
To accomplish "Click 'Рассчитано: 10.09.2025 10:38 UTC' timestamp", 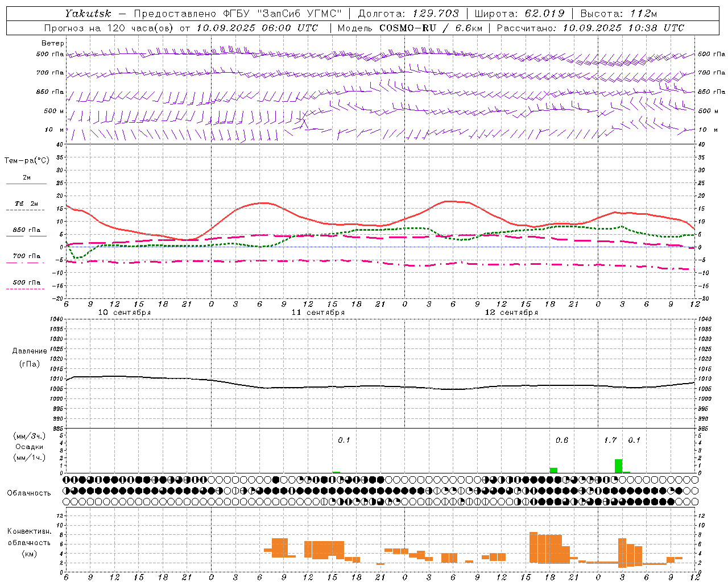I will [590, 28].
